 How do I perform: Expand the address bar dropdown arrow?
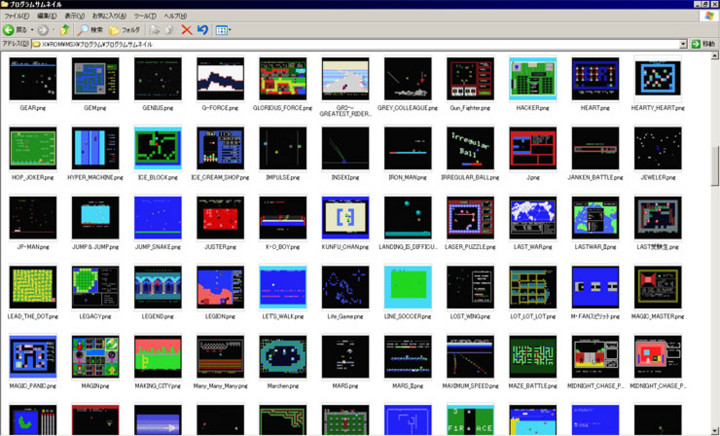[683, 45]
